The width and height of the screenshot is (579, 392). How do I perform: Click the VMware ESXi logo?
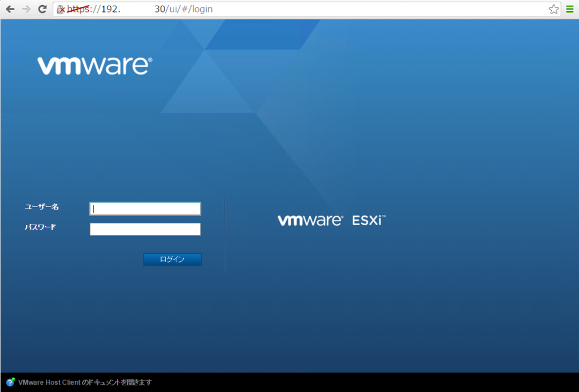[x=330, y=219]
